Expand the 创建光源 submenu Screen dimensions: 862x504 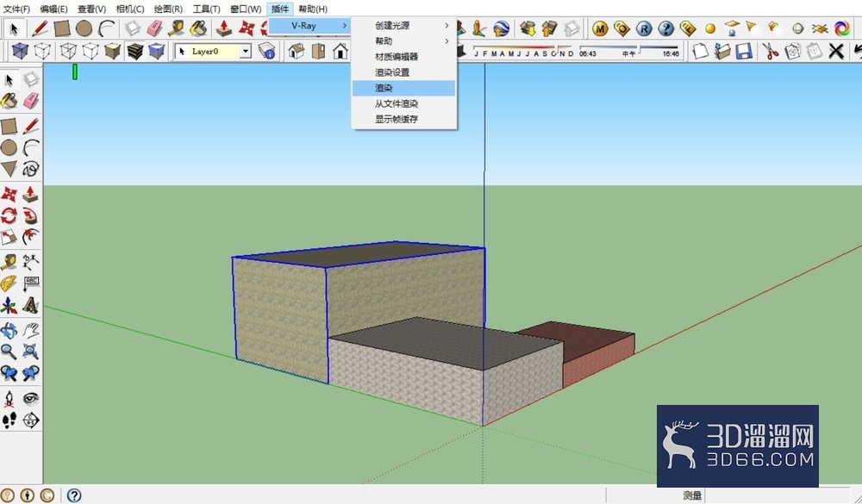(x=404, y=25)
